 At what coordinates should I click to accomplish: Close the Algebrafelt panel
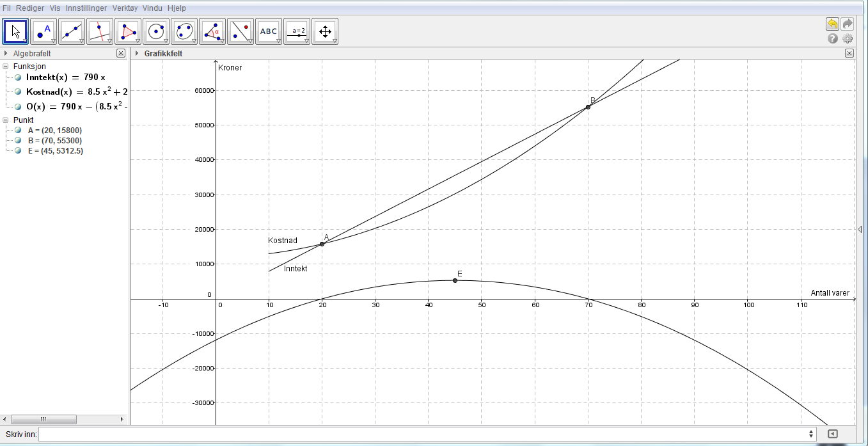pos(121,54)
